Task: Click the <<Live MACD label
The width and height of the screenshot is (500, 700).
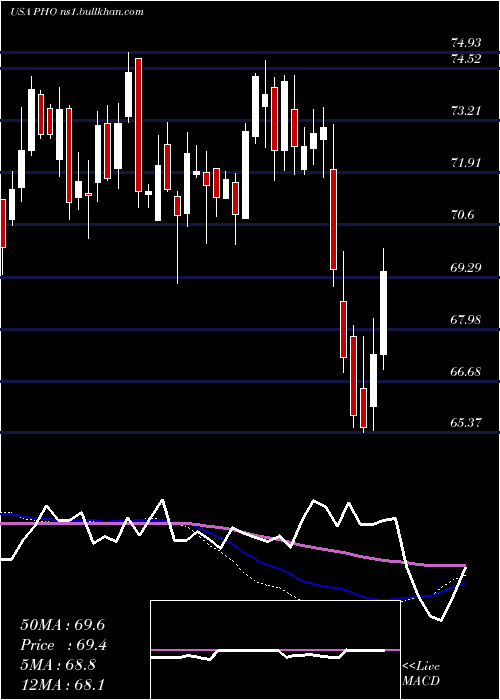Action: click(x=421, y=673)
